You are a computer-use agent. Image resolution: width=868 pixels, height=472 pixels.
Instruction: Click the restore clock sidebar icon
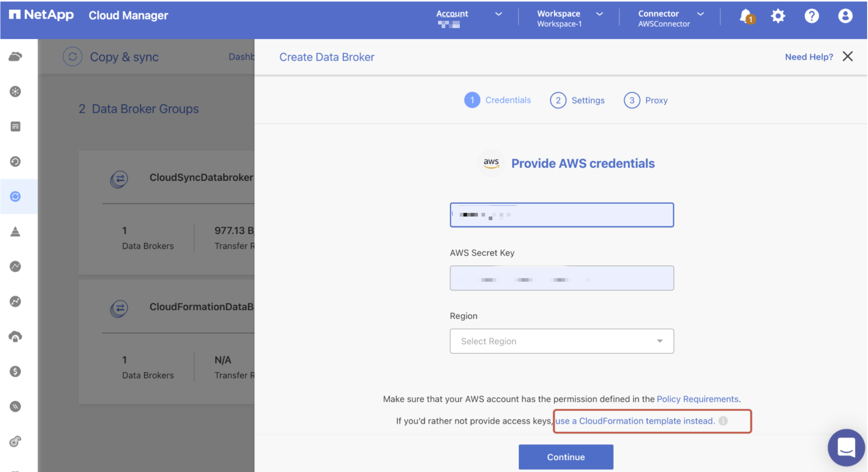click(15, 161)
